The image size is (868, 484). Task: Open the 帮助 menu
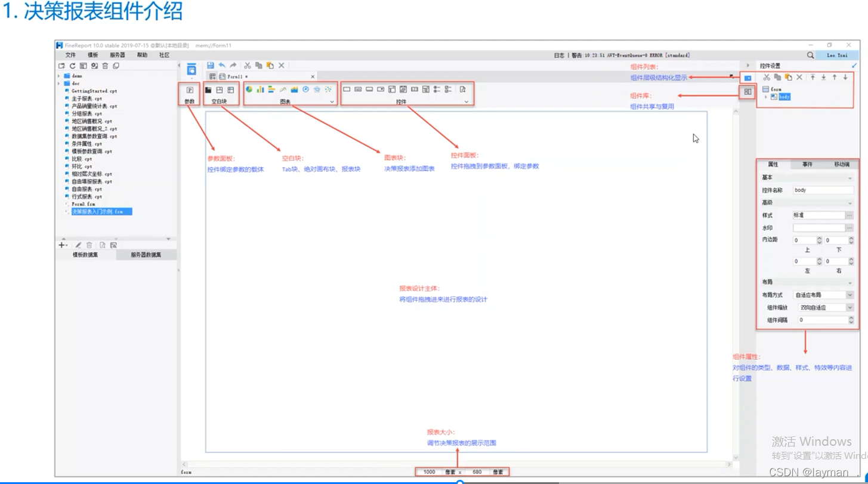(142, 55)
